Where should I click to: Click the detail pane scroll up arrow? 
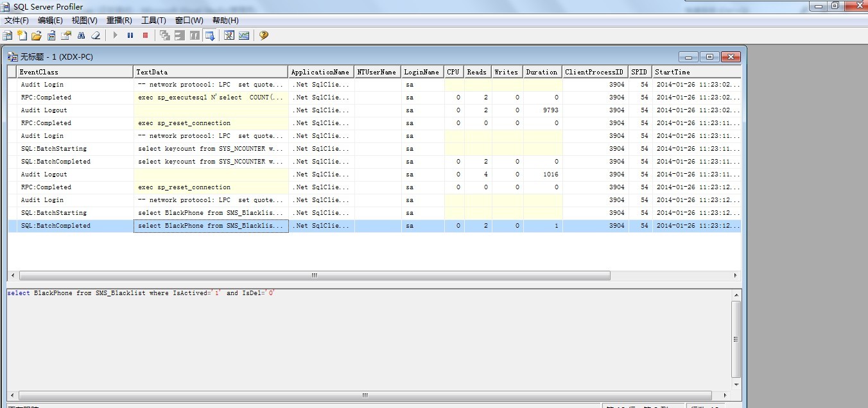[736, 294]
